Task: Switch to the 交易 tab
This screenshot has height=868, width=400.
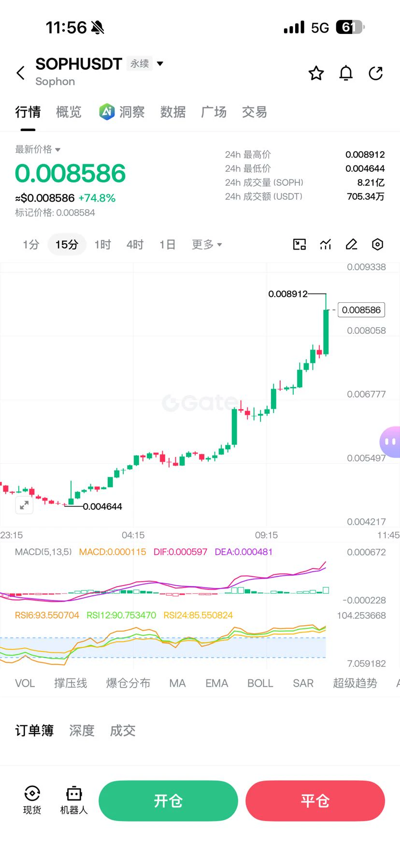Action: click(255, 112)
